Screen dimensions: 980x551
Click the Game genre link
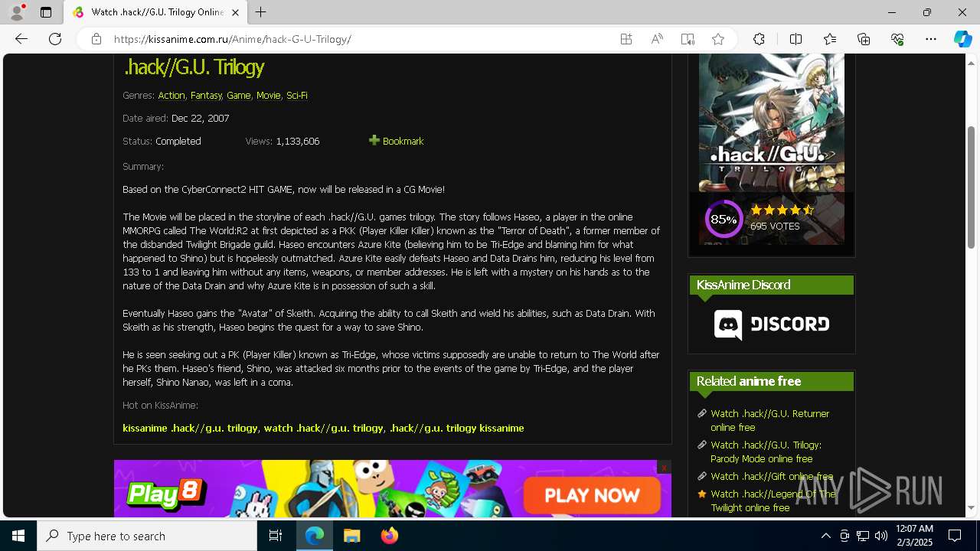click(238, 96)
